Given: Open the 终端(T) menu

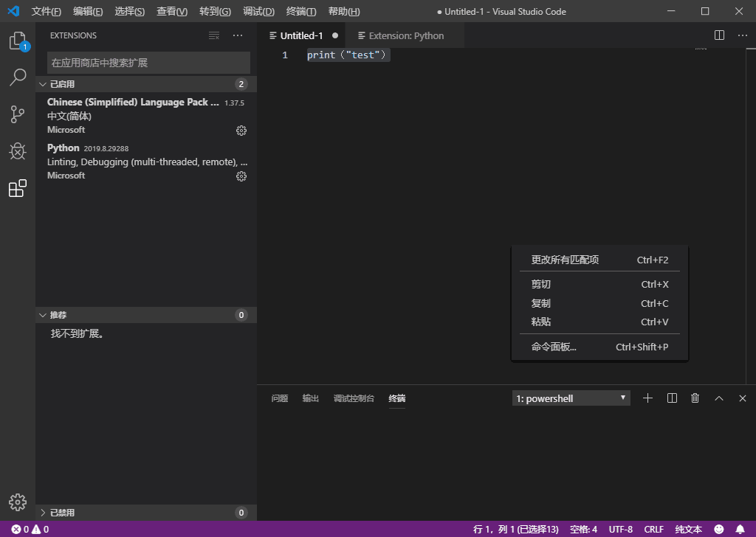Looking at the screenshot, I should 301,12.
